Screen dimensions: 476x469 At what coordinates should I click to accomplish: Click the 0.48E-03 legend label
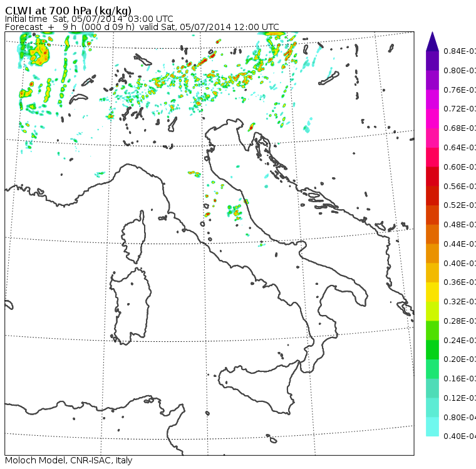pos(460,225)
